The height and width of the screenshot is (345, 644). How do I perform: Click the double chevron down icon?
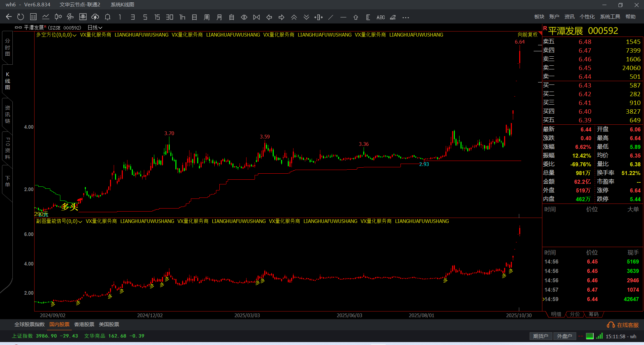point(306,17)
